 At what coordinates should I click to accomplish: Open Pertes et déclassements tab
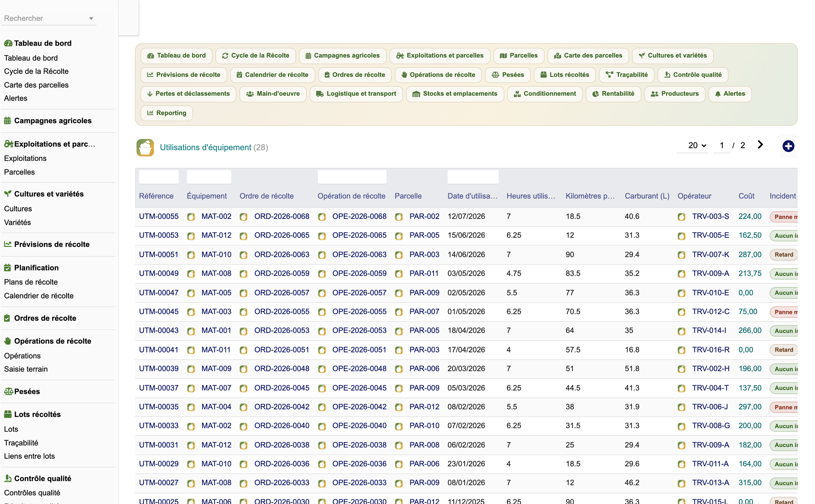tap(188, 94)
